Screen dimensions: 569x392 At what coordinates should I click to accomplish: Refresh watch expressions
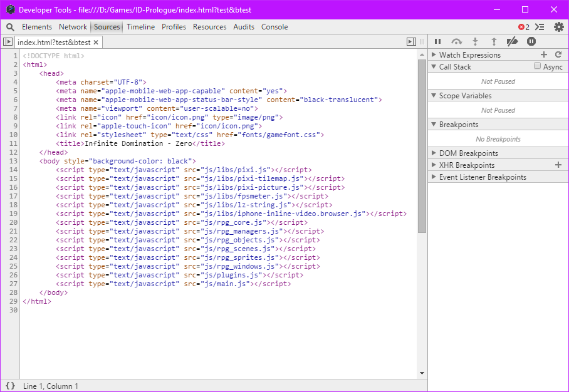558,54
